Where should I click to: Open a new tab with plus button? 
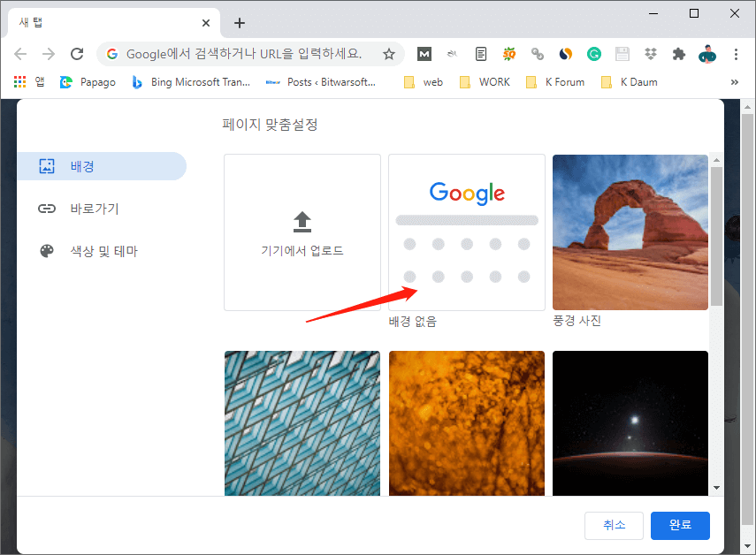(240, 23)
